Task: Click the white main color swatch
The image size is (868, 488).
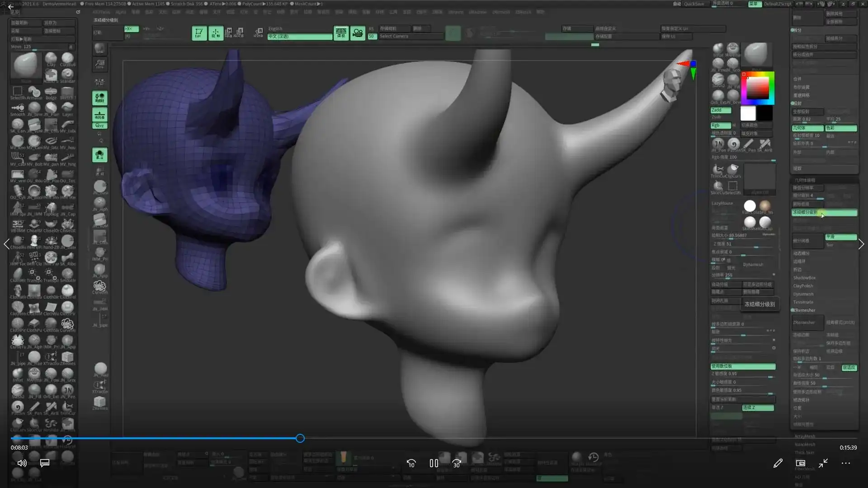Action: pyautogui.click(x=748, y=113)
